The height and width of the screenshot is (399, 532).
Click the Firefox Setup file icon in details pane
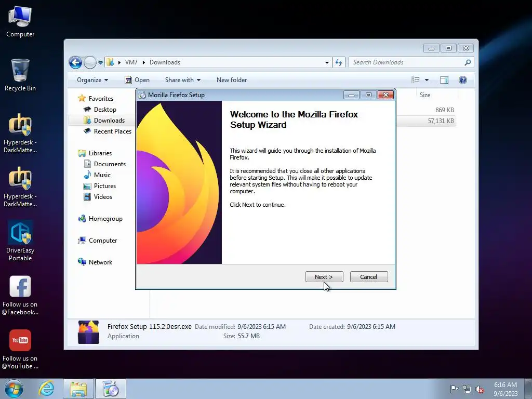88,332
